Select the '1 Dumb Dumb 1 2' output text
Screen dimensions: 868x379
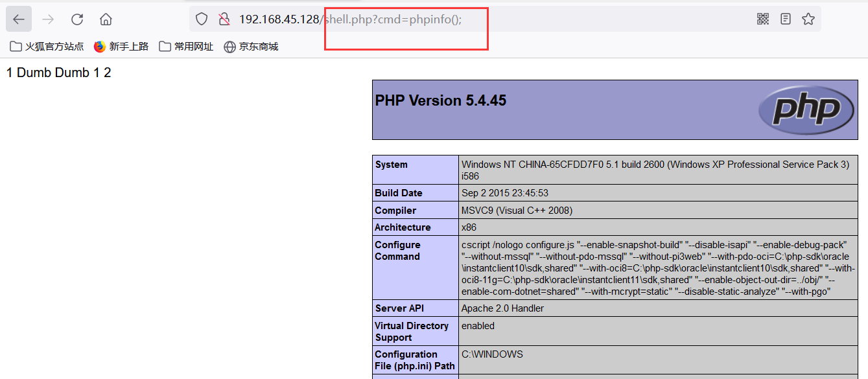tap(58, 73)
